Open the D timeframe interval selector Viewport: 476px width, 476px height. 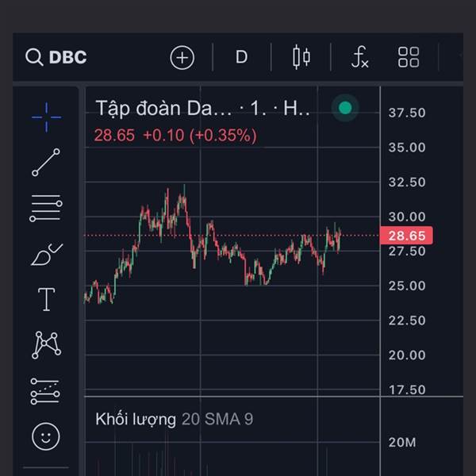click(x=241, y=57)
